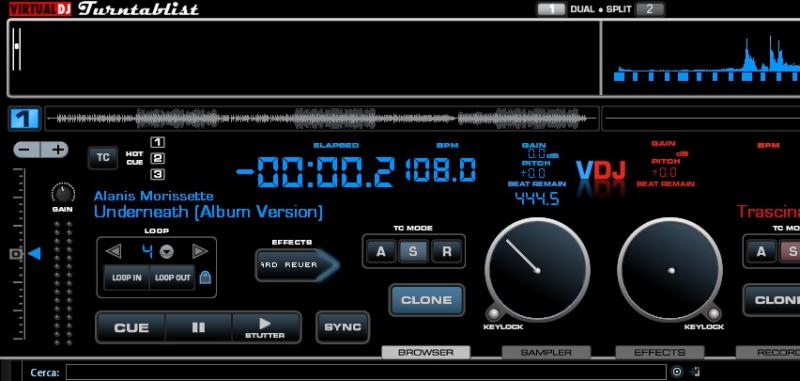Screen dimensions: 800x381
Task: Open loop length dropdown
Action: pyautogui.click(x=167, y=251)
